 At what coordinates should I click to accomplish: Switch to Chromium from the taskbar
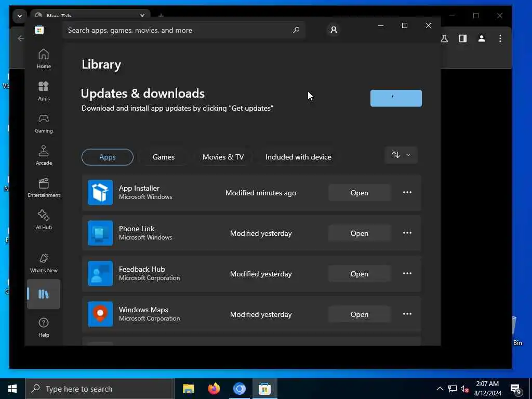239,389
